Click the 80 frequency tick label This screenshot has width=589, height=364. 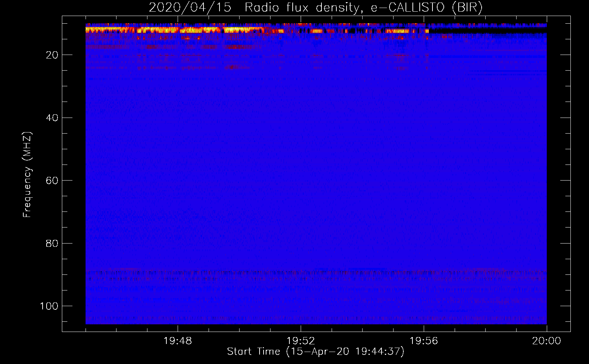coord(52,244)
